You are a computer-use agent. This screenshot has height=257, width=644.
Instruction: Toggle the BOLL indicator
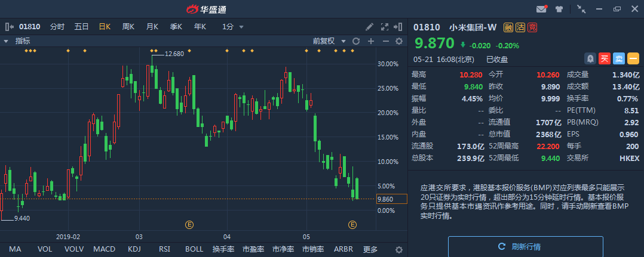point(194,249)
